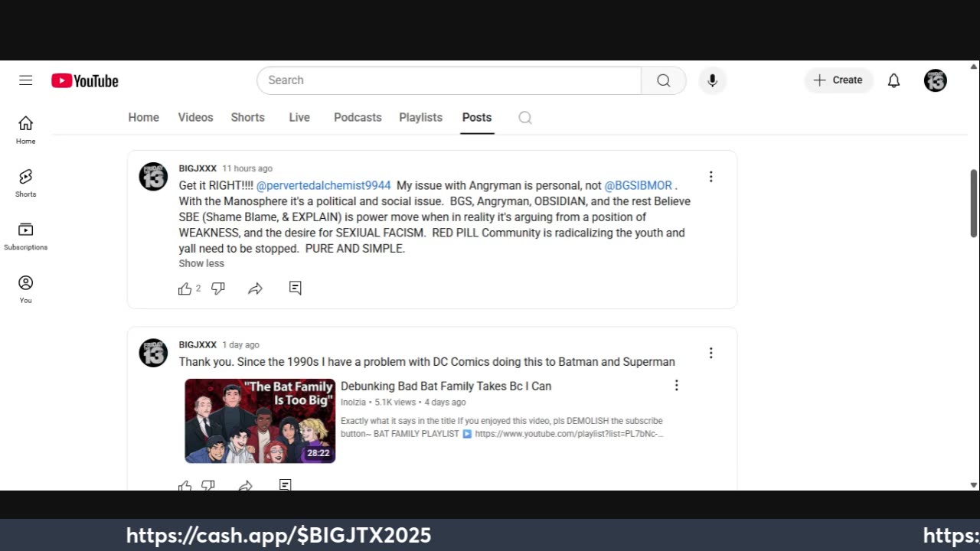Switch to the Videos tab
The image size is (980, 551).
click(195, 118)
